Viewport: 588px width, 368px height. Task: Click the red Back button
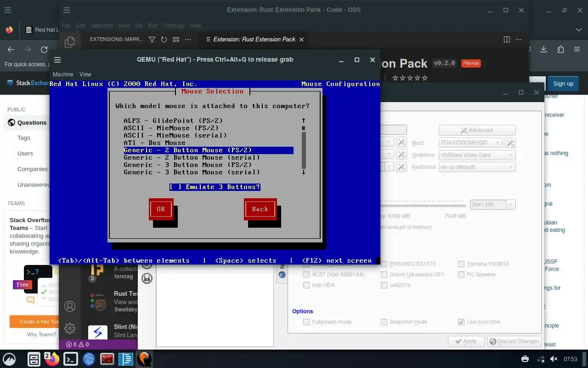click(260, 209)
